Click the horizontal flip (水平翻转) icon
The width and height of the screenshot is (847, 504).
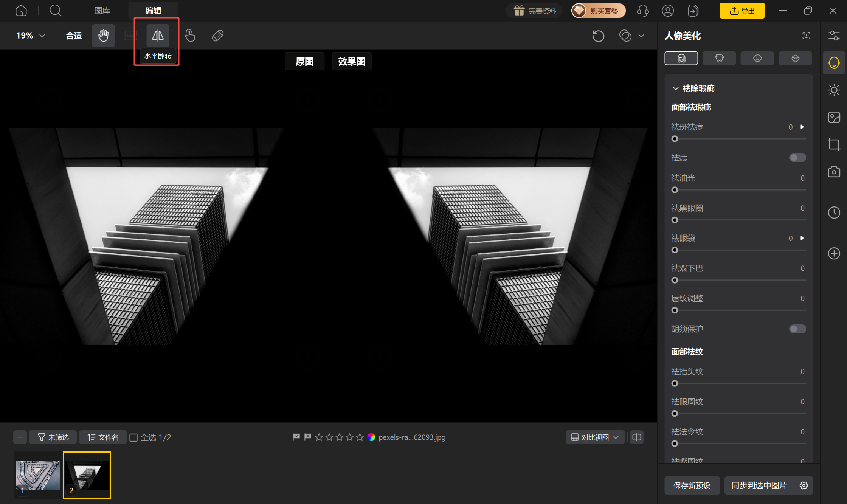158,36
